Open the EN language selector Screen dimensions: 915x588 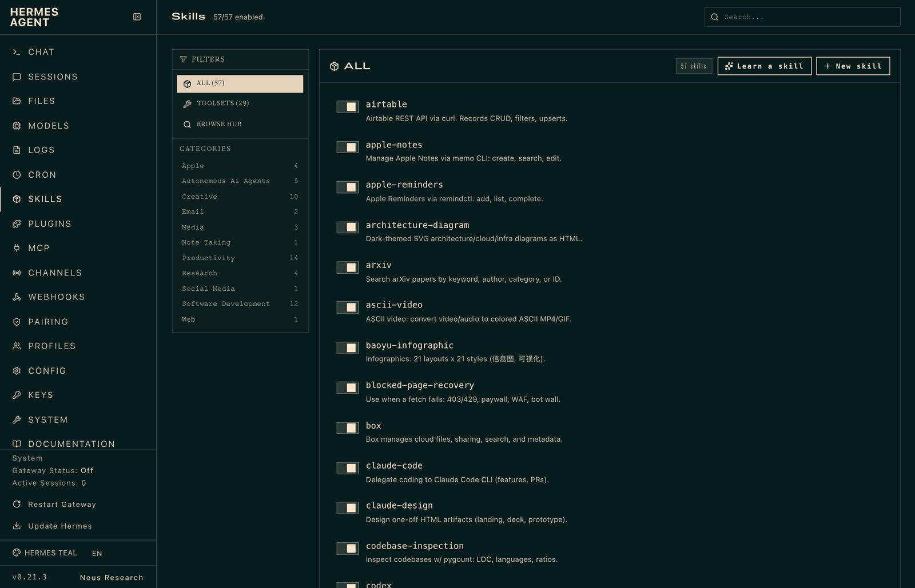(97, 553)
